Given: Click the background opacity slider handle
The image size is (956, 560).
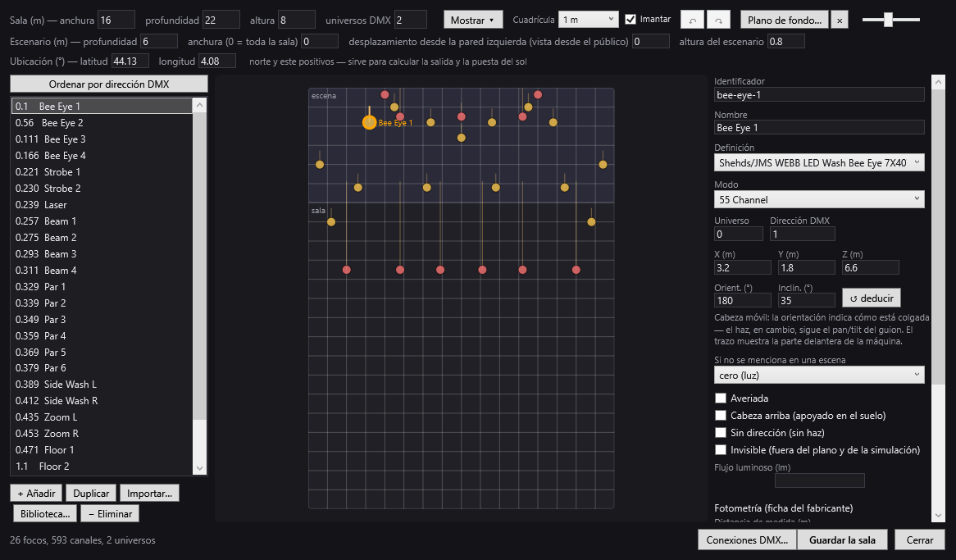Looking at the screenshot, I should tap(888, 20).
